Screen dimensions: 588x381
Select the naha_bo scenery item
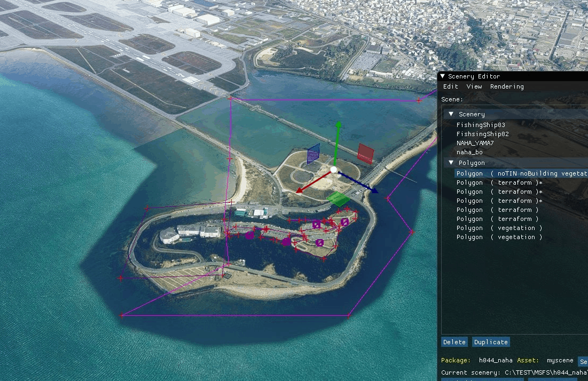(469, 152)
